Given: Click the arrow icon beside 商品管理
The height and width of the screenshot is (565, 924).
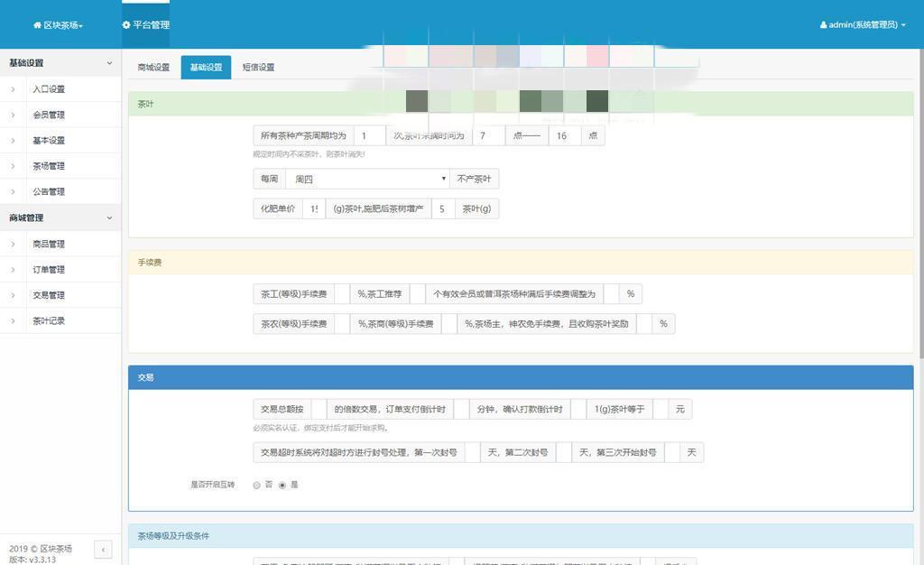Looking at the screenshot, I should [12, 244].
